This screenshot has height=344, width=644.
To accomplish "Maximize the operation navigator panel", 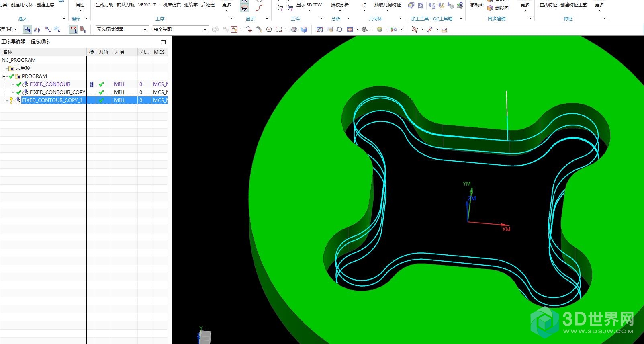I will coord(163,42).
